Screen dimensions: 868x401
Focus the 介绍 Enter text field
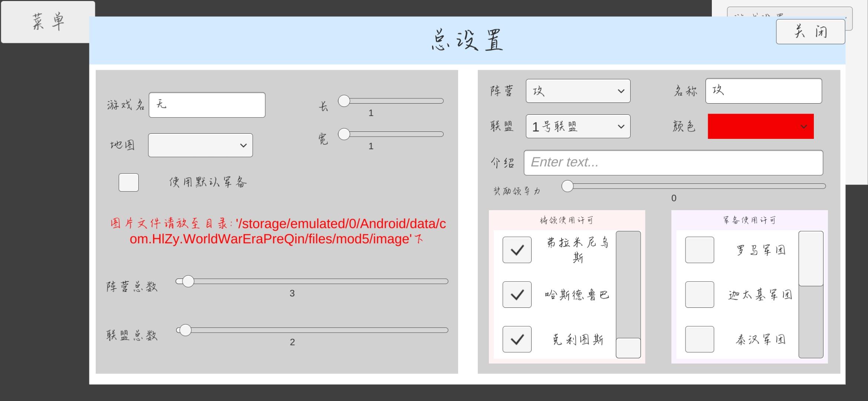673,163
